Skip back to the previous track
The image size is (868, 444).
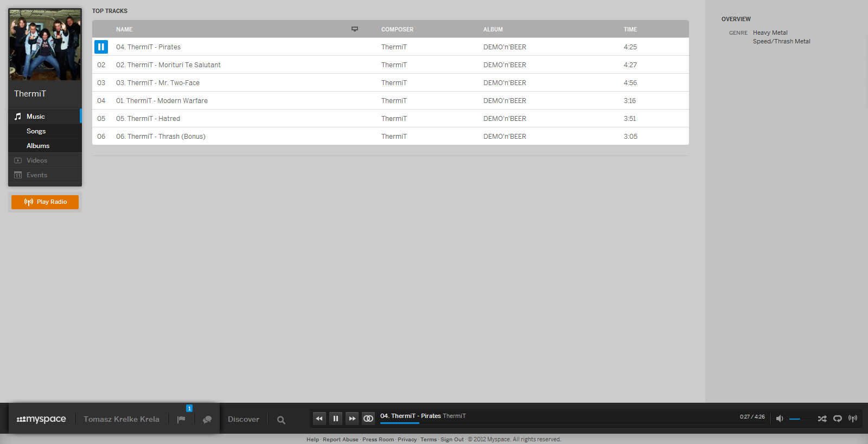click(320, 419)
